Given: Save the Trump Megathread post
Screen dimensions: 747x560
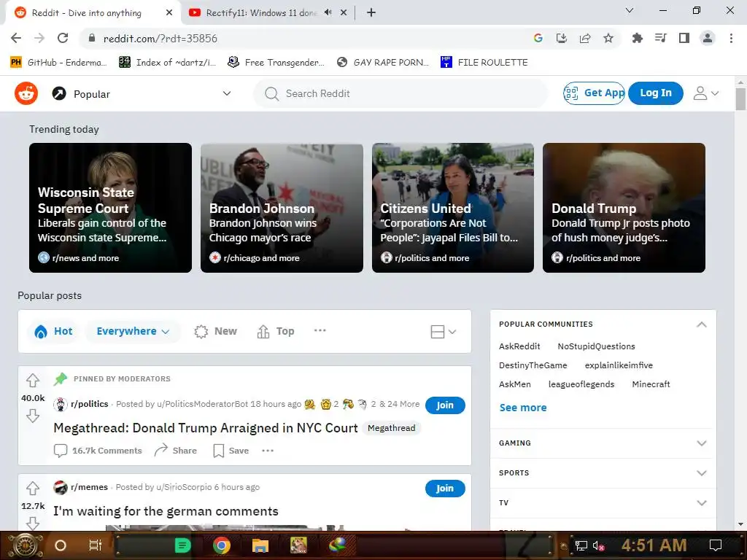Looking at the screenshot, I should [231, 451].
